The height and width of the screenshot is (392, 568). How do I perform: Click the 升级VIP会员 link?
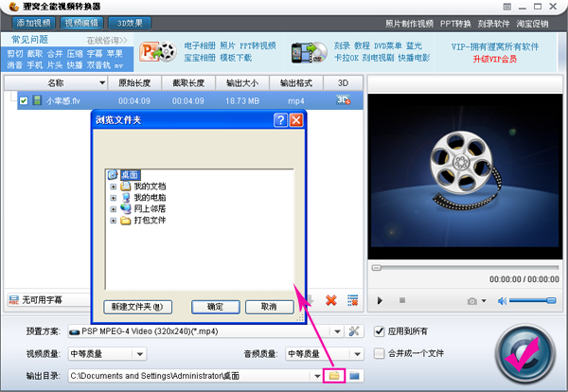pos(495,59)
